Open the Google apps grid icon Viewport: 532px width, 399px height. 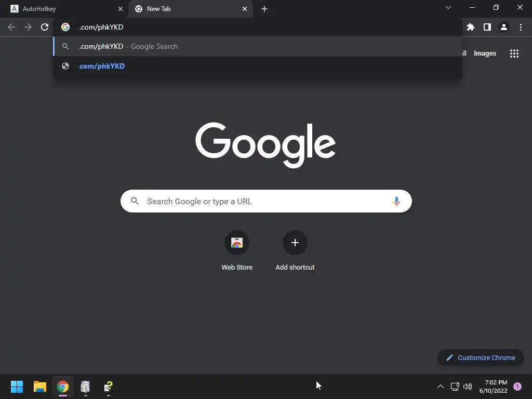point(514,54)
